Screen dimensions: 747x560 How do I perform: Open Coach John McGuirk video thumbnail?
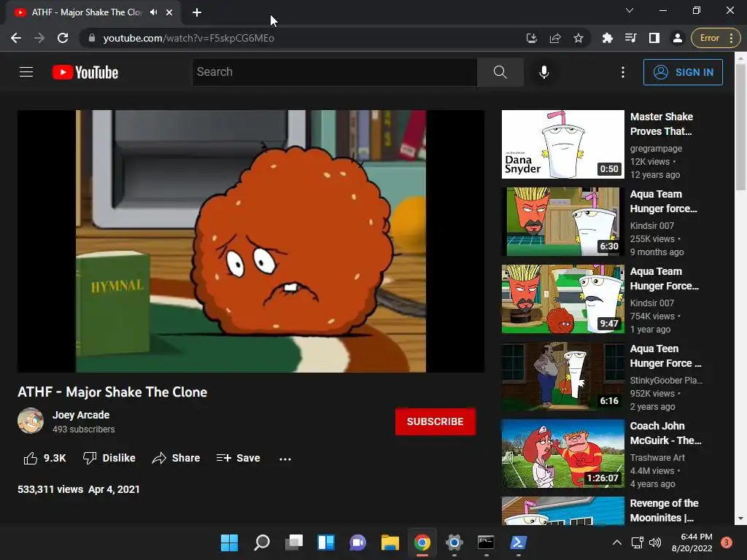click(562, 454)
